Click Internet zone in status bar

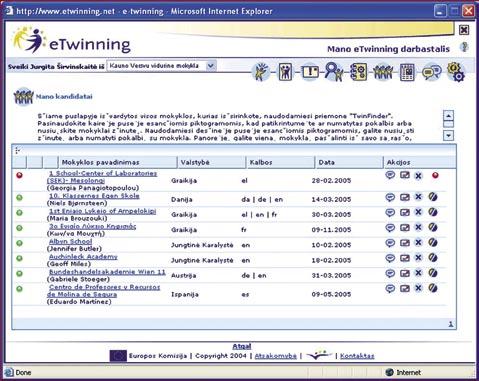pyautogui.click(x=403, y=372)
